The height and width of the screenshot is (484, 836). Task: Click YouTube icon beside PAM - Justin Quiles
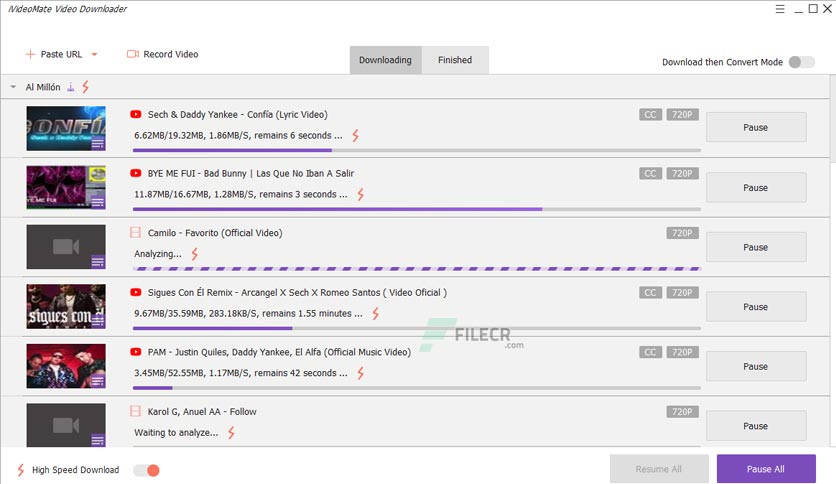[135, 352]
